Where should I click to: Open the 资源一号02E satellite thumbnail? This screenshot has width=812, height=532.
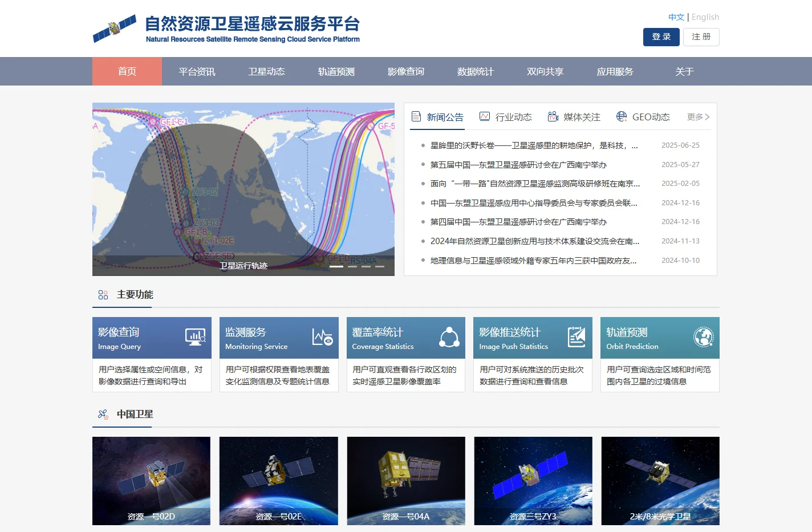click(279, 481)
